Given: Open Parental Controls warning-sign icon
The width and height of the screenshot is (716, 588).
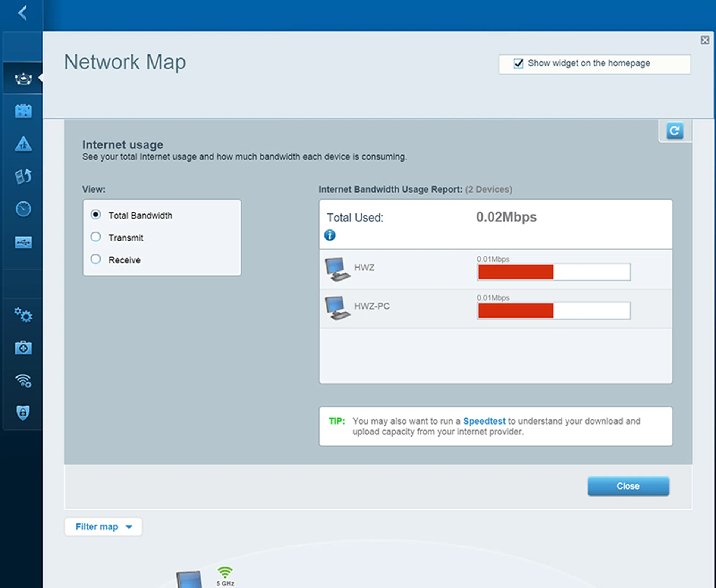Looking at the screenshot, I should click(23, 144).
